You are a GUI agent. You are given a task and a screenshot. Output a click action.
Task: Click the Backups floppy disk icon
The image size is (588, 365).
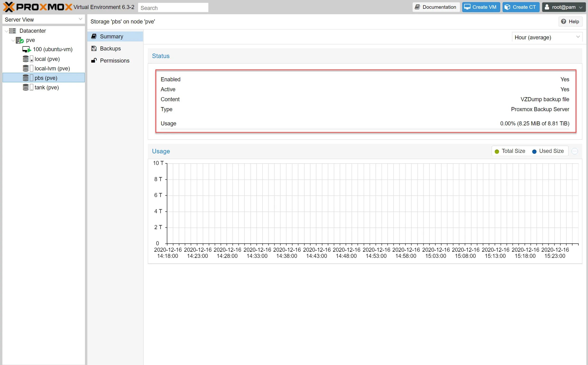(x=94, y=49)
